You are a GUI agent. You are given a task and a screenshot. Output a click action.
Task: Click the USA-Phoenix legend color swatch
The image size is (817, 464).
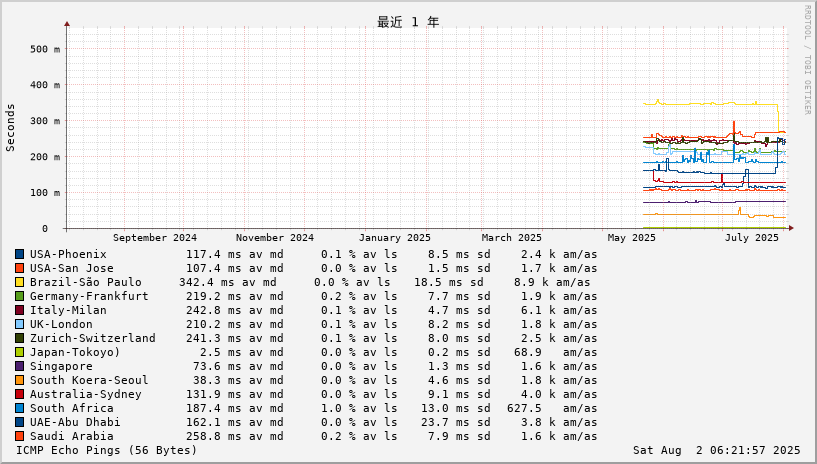tap(19, 254)
